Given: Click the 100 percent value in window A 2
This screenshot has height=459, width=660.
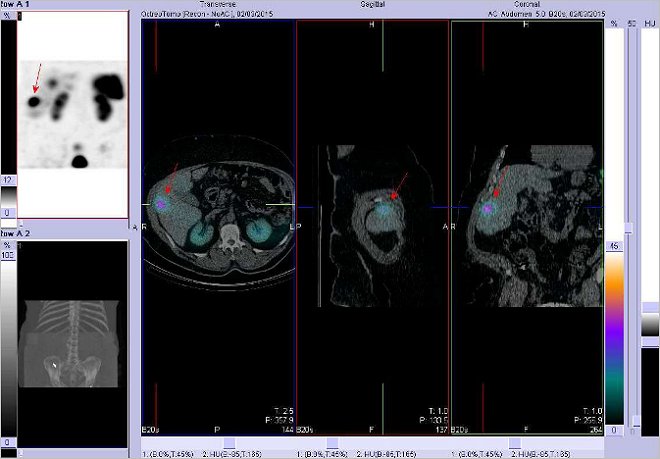Looking at the screenshot, I should [x=7, y=255].
